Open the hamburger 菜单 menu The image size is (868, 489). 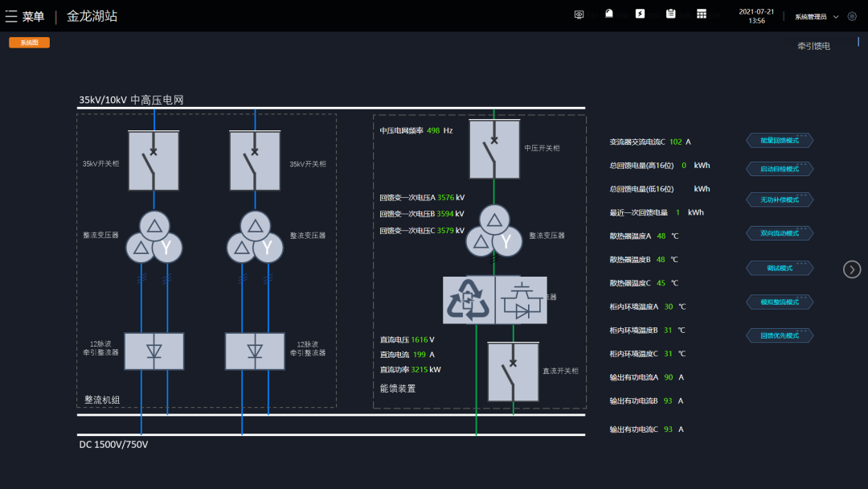tap(24, 16)
